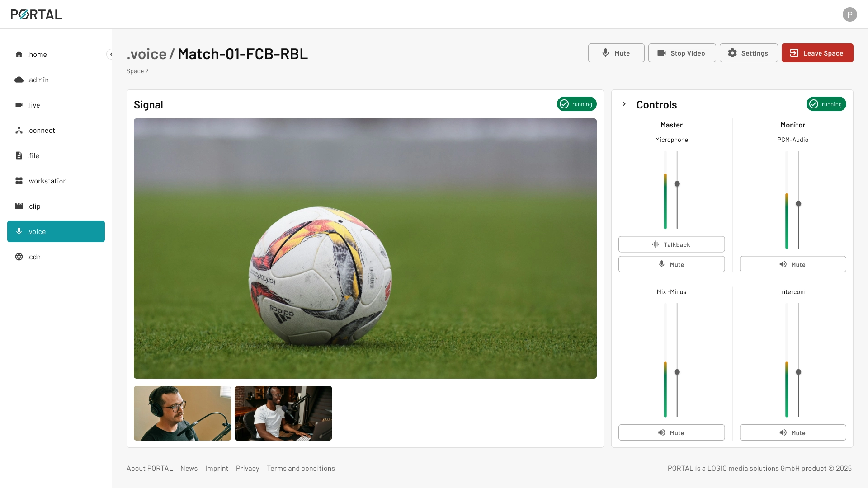Screen dimensions: 868x488
Task: Click the .cdn globe icon
Action: [x=19, y=257]
